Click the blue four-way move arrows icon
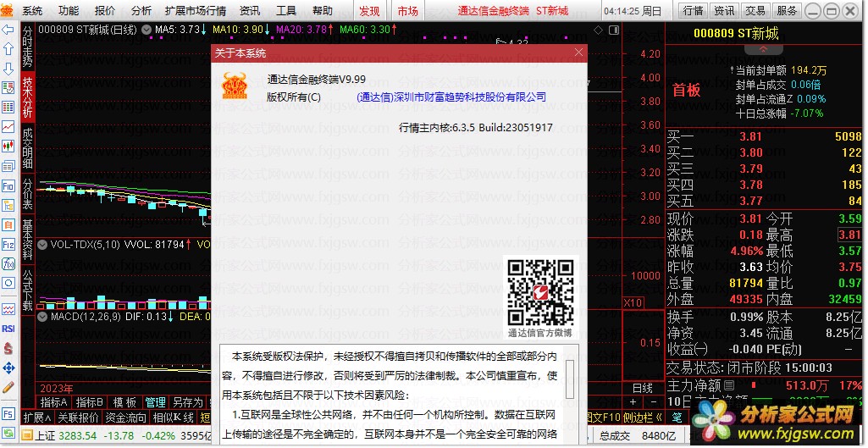The image size is (868, 448). coord(8,368)
